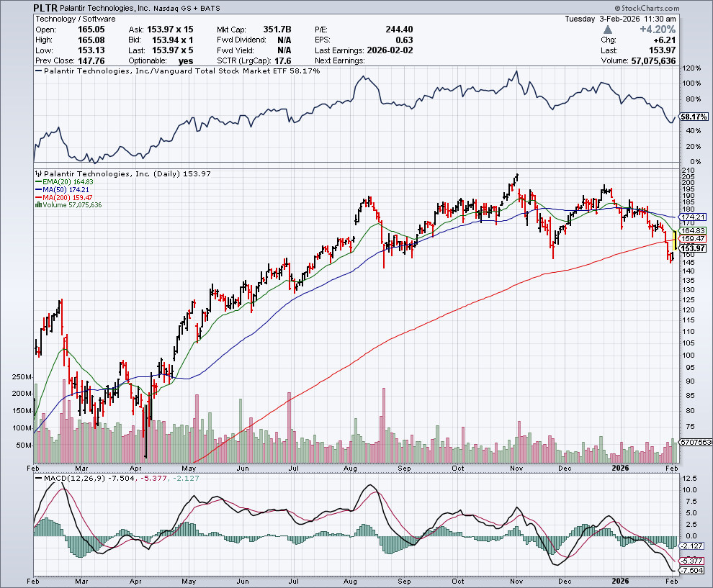Viewport: 713px width, 588px height.
Task: Click the red 159.47 MA(200) price tag
Action: (x=693, y=238)
